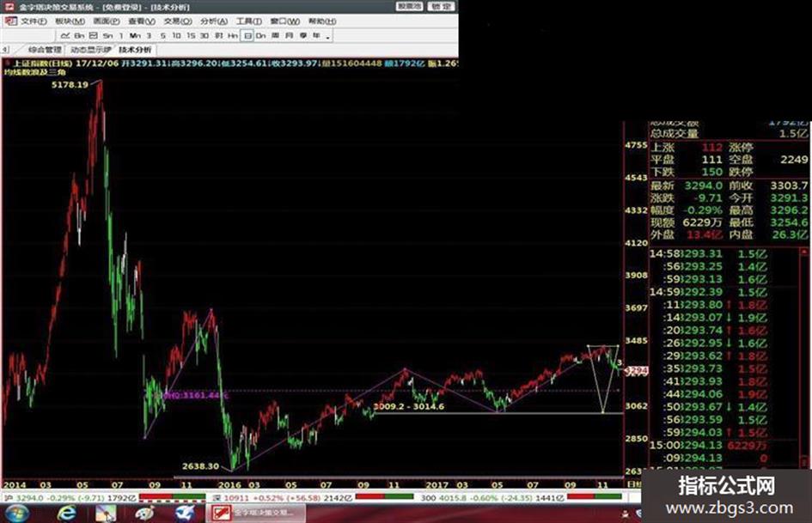This screenshot has height=523, width=812.
Task: Open the 分析(A) menu
Action: (214, 21)
